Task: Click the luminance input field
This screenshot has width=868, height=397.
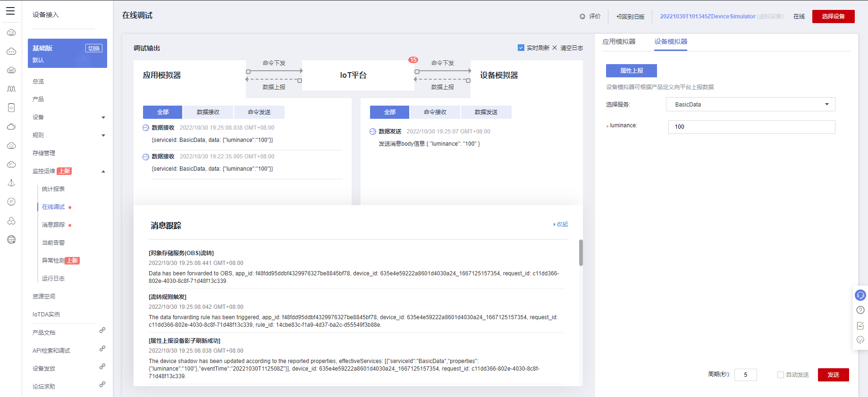Action: 751,127
